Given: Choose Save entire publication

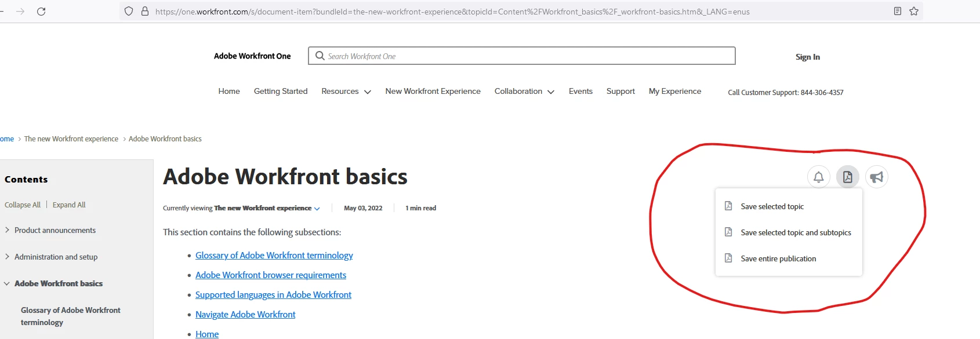Looking at the screenshot, I should pos(778,258).
